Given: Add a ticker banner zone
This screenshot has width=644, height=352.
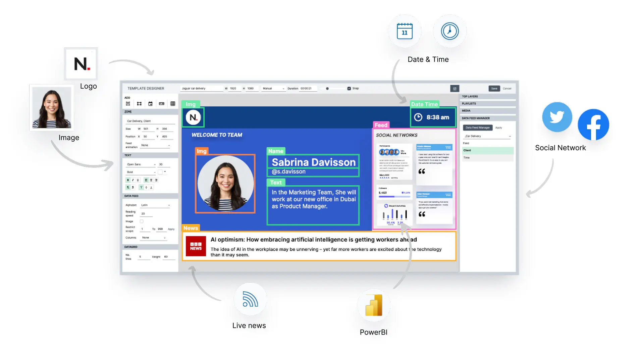Looking at the screenshot, I should (162, 104).
